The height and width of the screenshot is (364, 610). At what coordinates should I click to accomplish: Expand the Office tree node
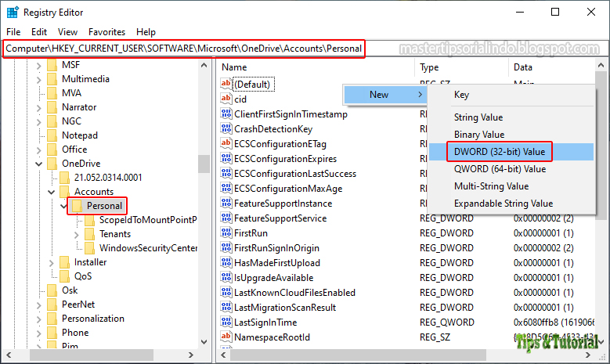(x=38, y=150)
